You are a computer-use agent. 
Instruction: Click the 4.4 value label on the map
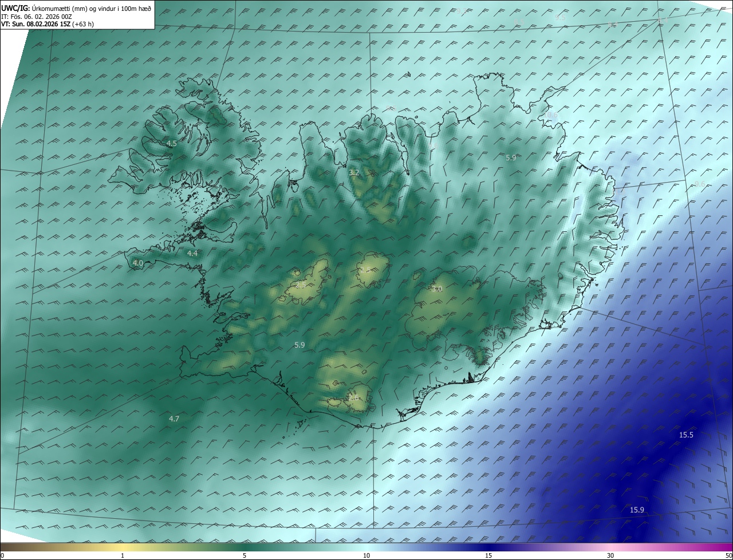192,253
